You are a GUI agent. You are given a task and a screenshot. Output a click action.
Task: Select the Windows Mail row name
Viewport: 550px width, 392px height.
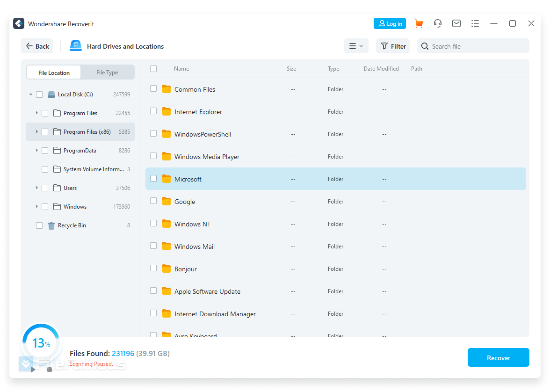[195, 247]
